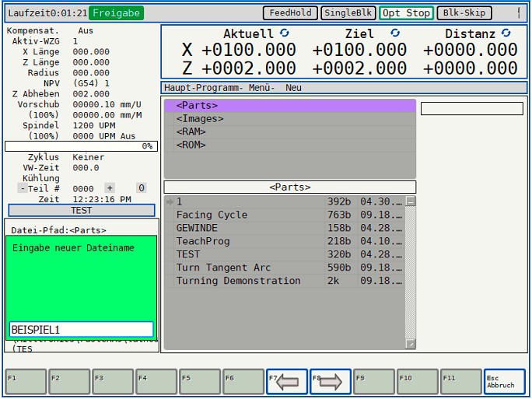
Task: Click the Z Abheben 002.000 value
Action: (x=91, y=94)
